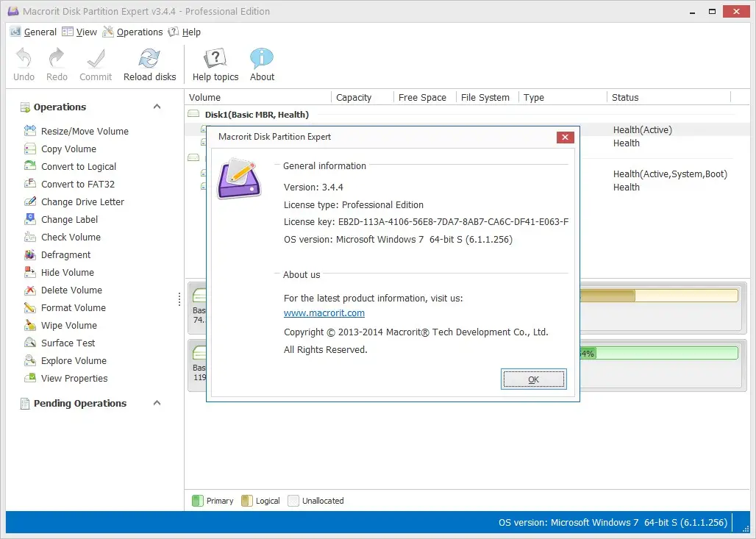The width and height of the screenshot is (756, 539).
Task: Sort by the File System column header
Action: (488, 97)
